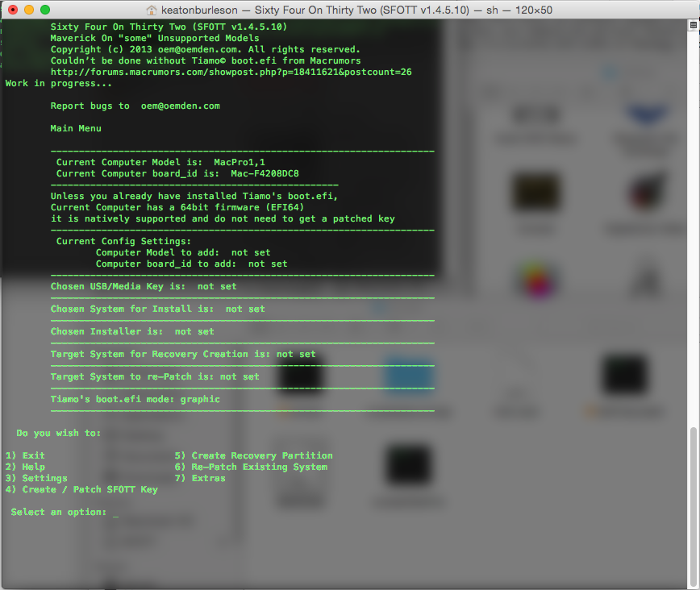700x590 pixels.
Task: Click 'Chosen USB/Media Key is: not set' line
Action: pos(144,286)
